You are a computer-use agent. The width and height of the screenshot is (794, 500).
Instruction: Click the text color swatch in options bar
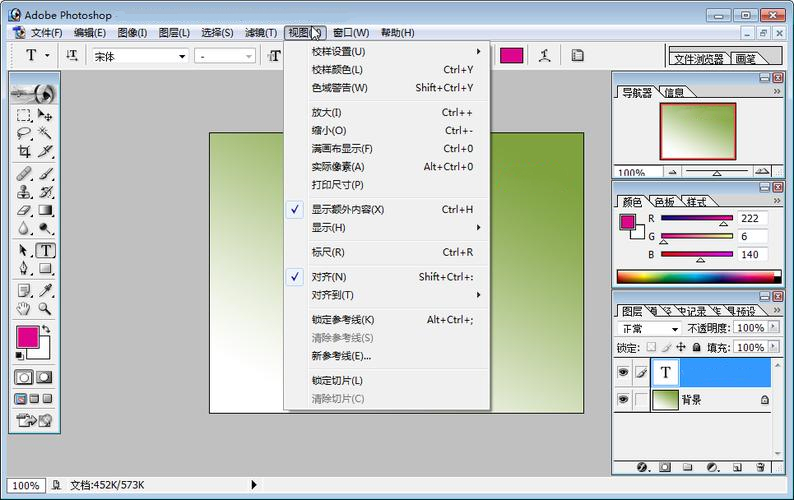tap(511, 55)
